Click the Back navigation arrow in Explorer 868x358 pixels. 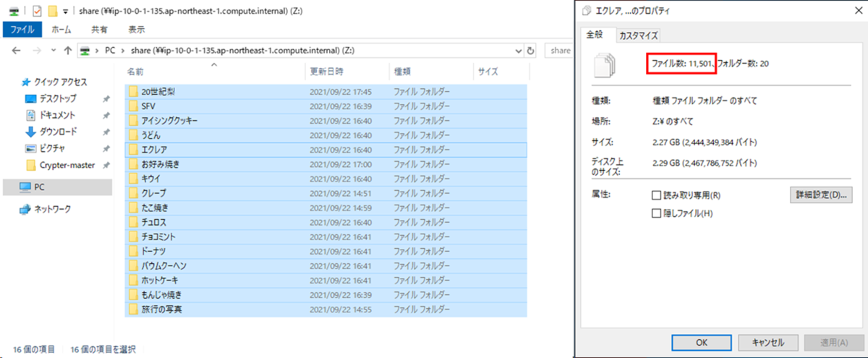pyautogui.click(x=17, y=51)
